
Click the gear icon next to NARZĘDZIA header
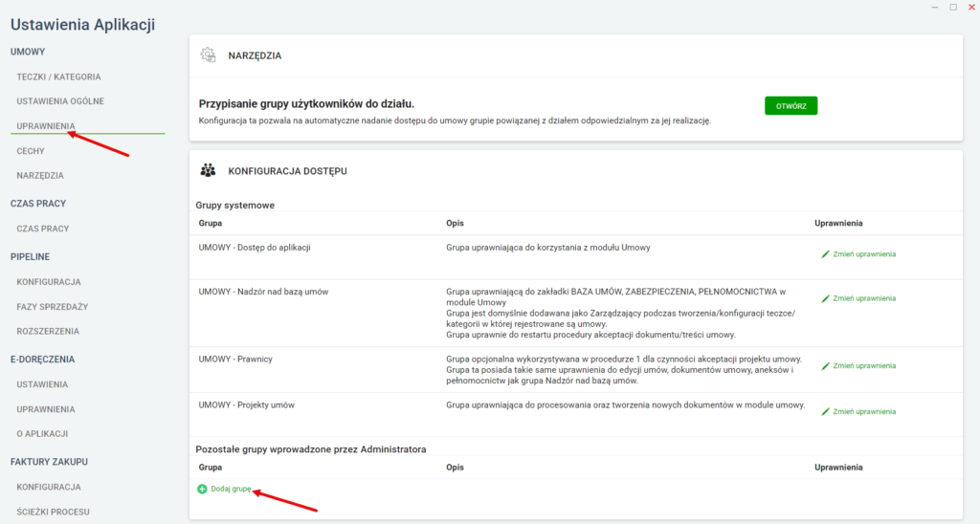tap(208, 55)
